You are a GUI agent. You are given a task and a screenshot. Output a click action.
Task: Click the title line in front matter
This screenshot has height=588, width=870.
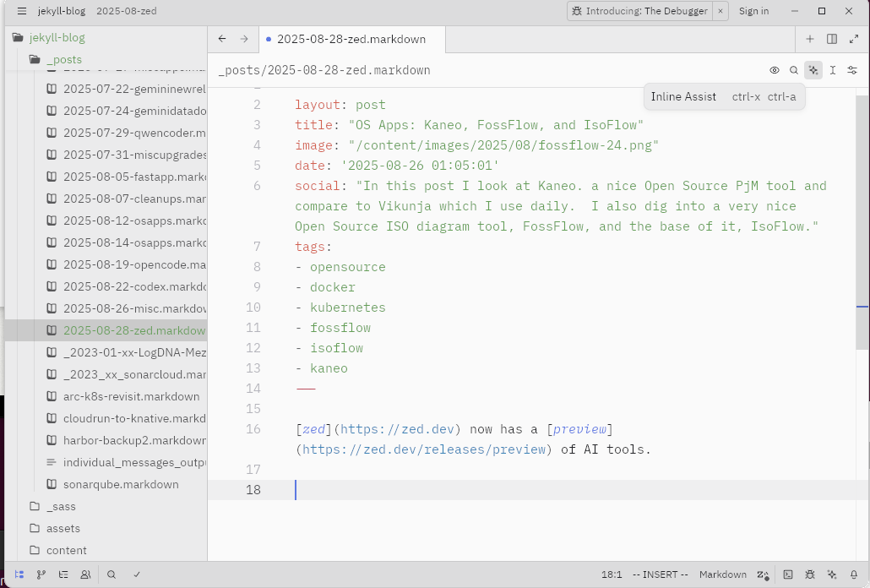point(469,125)
